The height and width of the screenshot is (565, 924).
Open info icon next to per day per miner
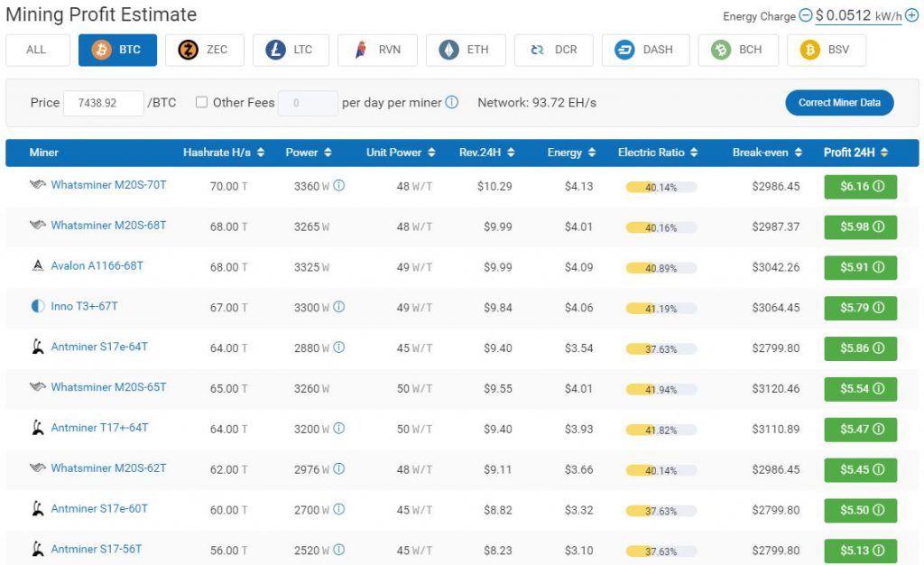pyautogui.click(x=452, y=103)
